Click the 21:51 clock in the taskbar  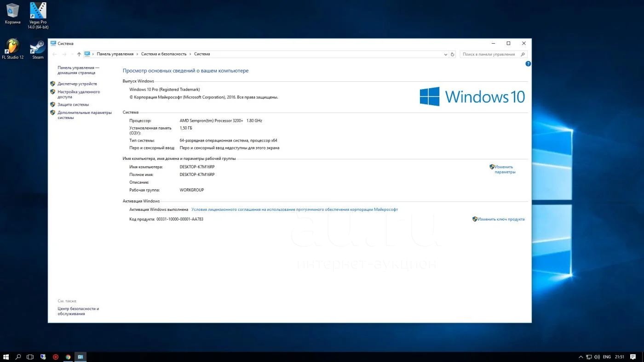tap(620, 357)
